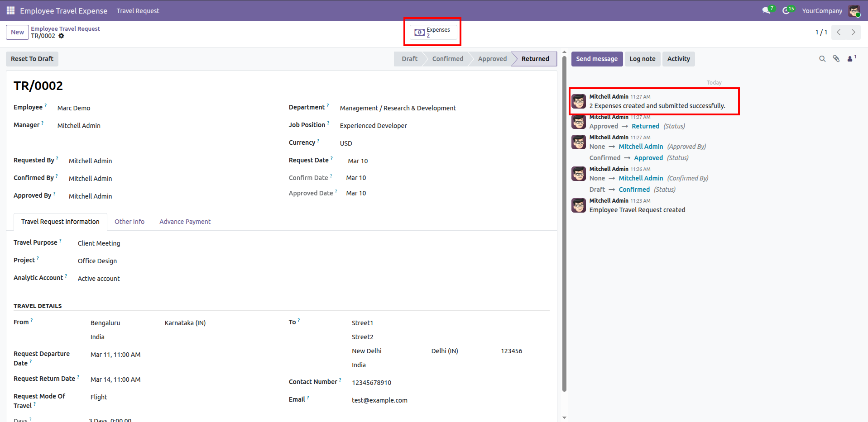
Task: Click the Reset To Draft button
Action: pyautogui.click(x=32, y=59)
